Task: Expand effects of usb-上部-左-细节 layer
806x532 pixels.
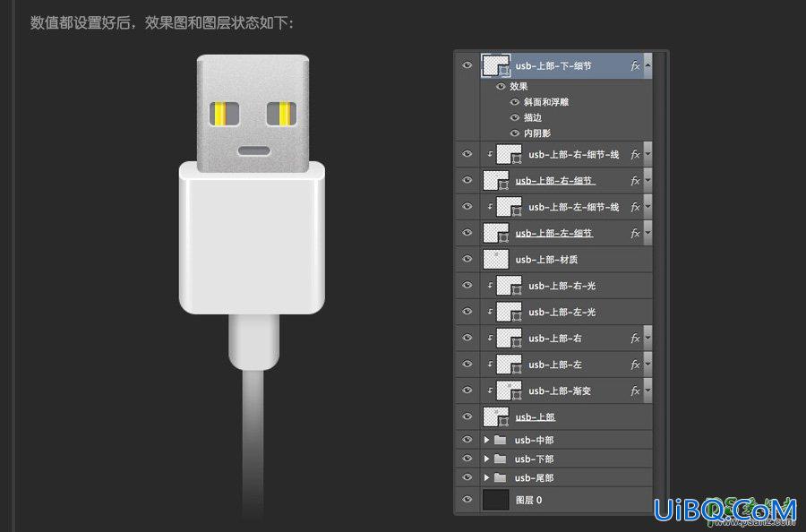Action: [647, 233]
